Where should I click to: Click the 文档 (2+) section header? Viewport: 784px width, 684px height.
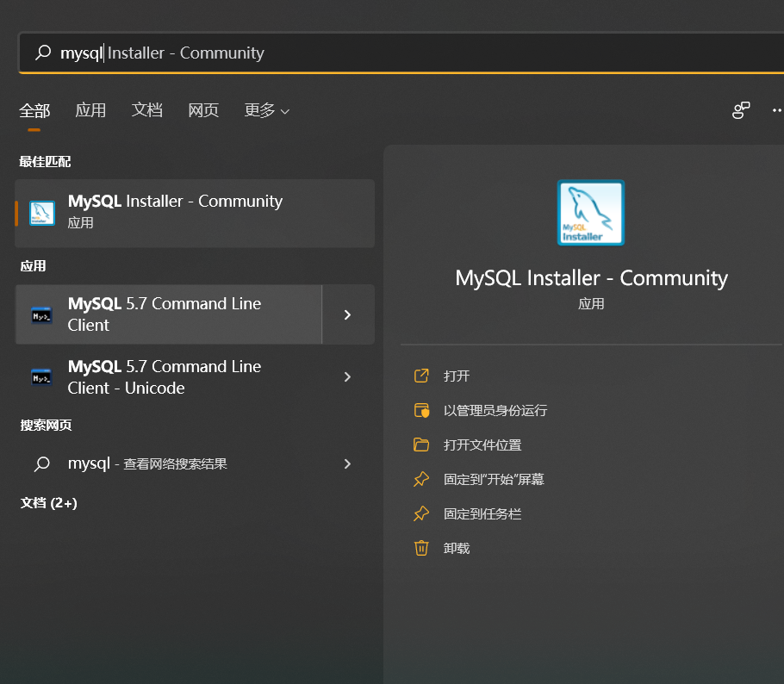49,502
